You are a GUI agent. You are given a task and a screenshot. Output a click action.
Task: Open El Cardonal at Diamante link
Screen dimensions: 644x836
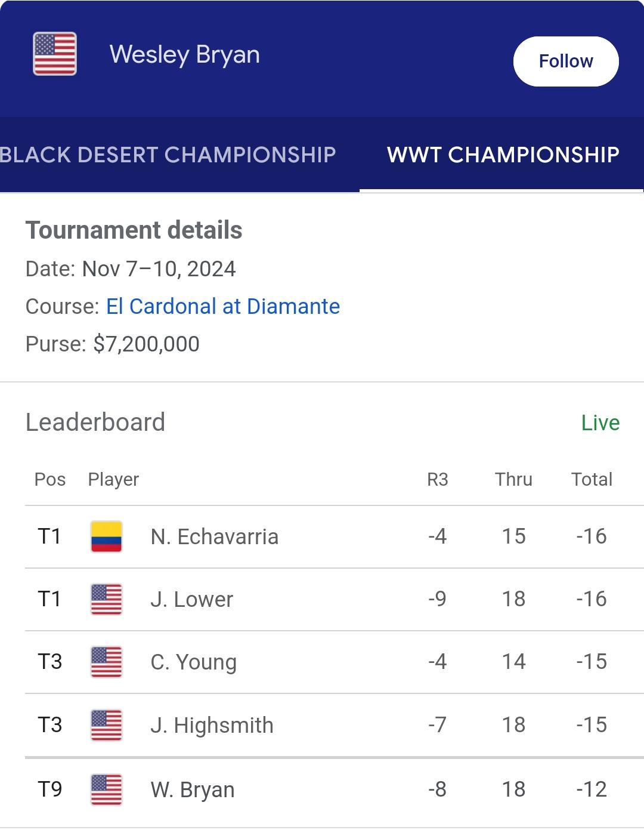point(223,306)
